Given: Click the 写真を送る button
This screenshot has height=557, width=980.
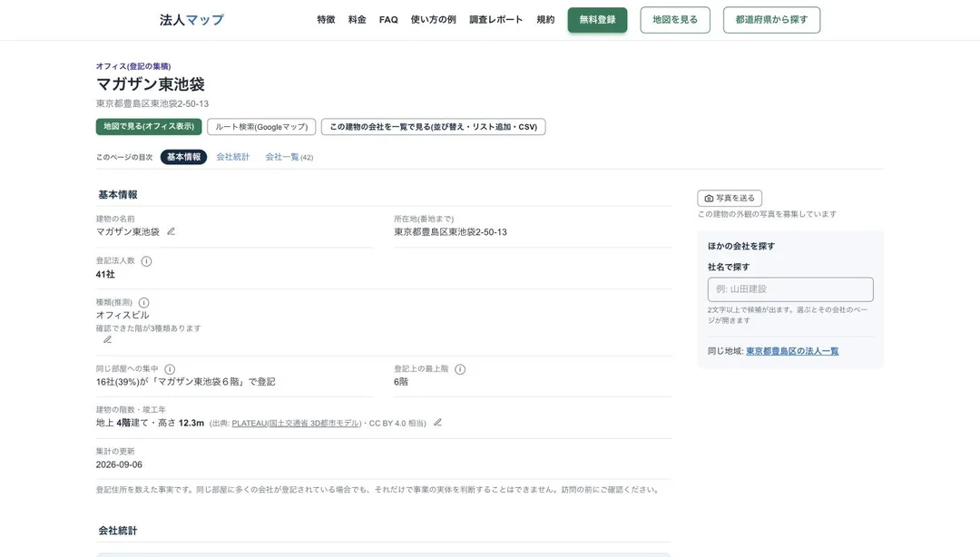Looking at the screenshot, I should 730,198.
